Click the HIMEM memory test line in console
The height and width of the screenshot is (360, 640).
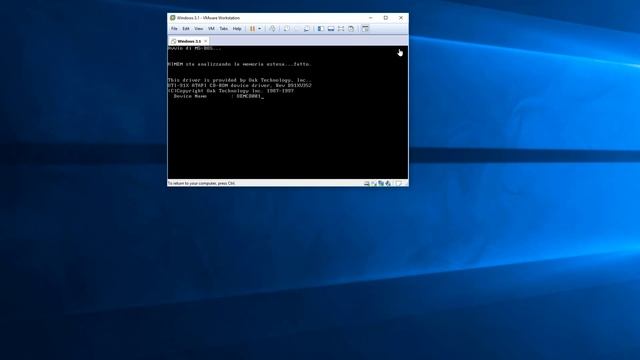[240, 64]
